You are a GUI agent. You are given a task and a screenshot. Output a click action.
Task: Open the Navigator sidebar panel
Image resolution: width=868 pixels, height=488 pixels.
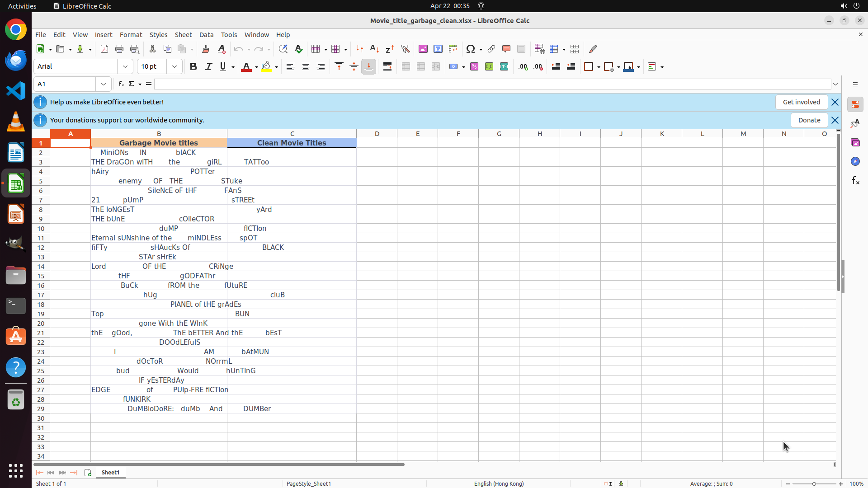coord(855,161)
